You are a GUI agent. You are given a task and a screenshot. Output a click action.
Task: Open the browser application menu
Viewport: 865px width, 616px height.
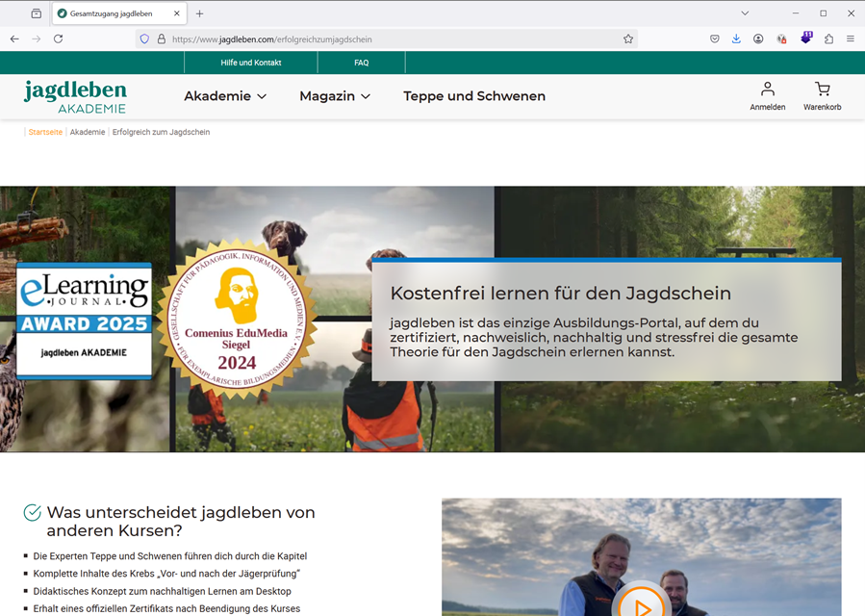[x=850, y=38]
